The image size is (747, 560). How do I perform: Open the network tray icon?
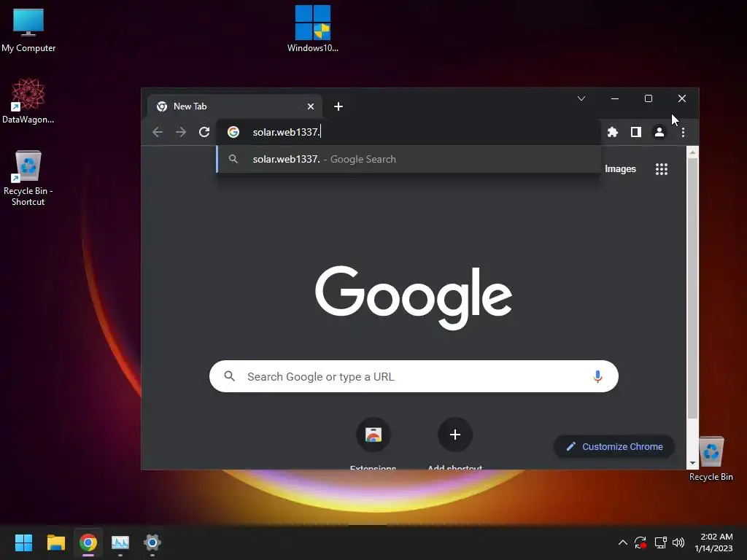(660, 542)
